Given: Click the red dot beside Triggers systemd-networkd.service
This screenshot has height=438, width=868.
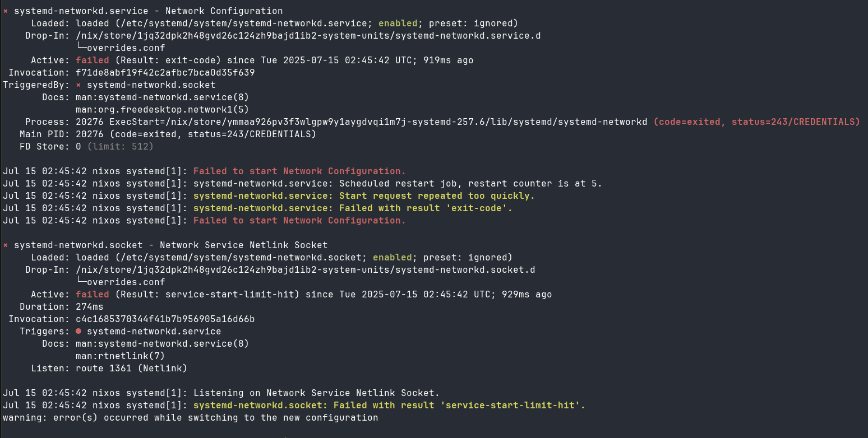Looking at the screenshot, I should (x=79, y=332).
